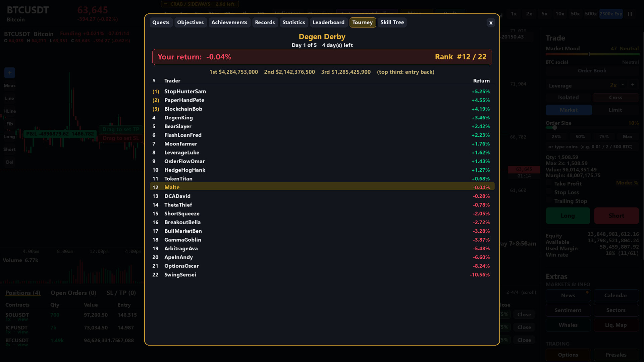Select the HLine horizontal line tool
This screenshot has width=644, height=362.
click(10, 111)
